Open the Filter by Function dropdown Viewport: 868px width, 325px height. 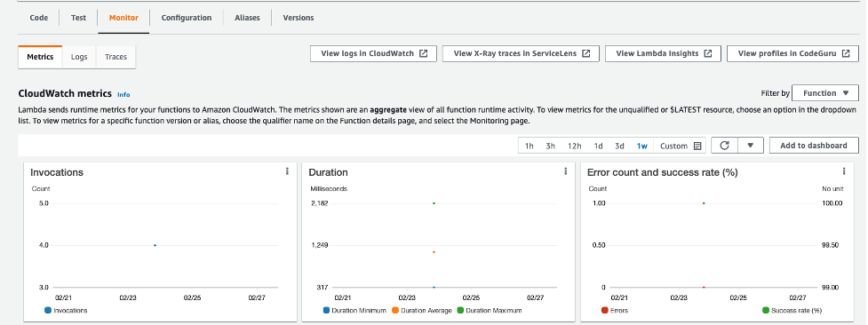[825, 93]
